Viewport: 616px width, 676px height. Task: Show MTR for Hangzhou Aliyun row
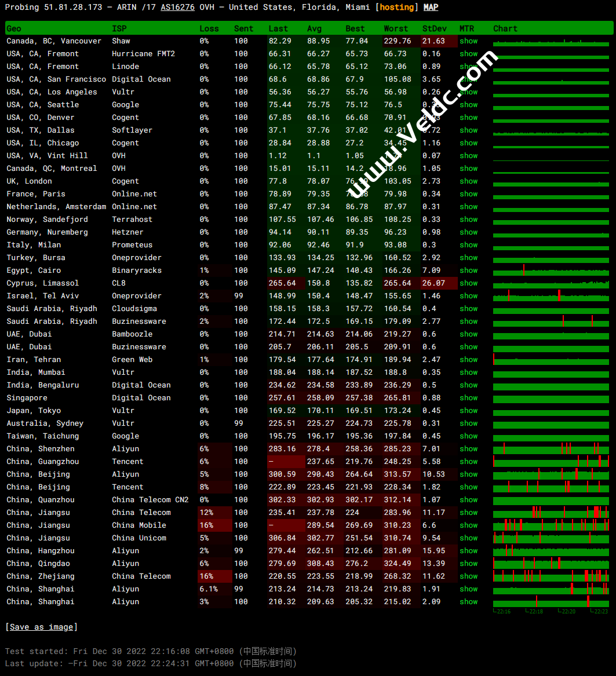468,550
